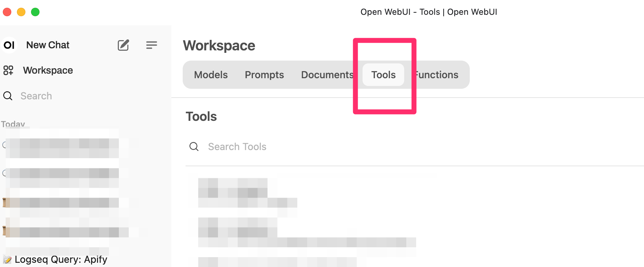Click the red close window button
The height and width of the screenshot is (267, 644).
tap(7, 12)
